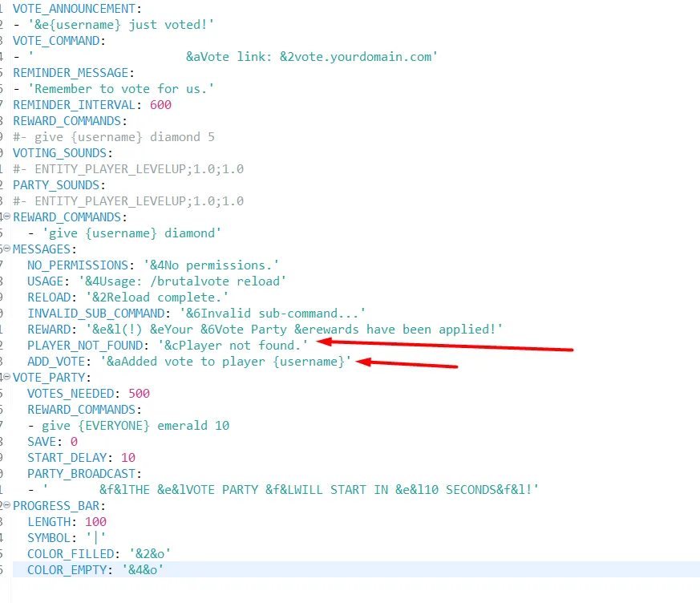The height and width of the screenshot is (603, 700).
Task: Click the SYMBOL key
Action: [x=49, y=539]
